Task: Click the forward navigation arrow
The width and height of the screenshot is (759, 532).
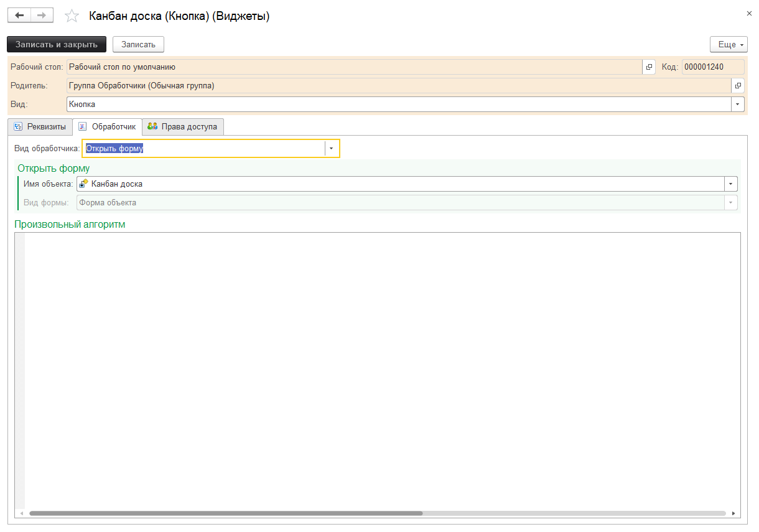Action: tap(42, 16)
